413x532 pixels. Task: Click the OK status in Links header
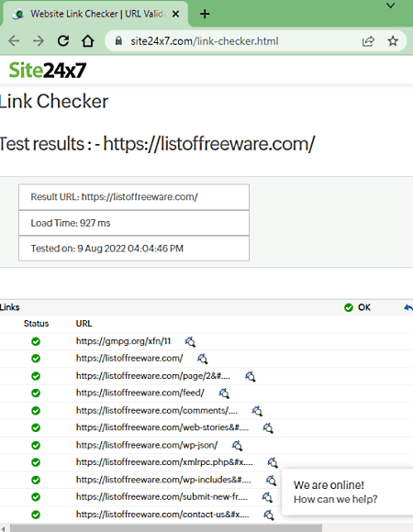tap(357, 307)
